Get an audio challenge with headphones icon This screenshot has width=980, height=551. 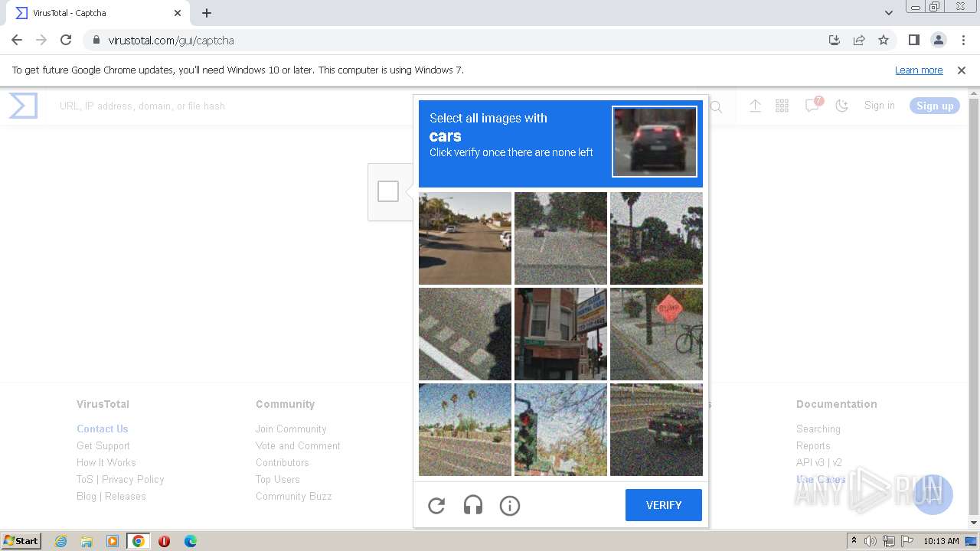473,505
